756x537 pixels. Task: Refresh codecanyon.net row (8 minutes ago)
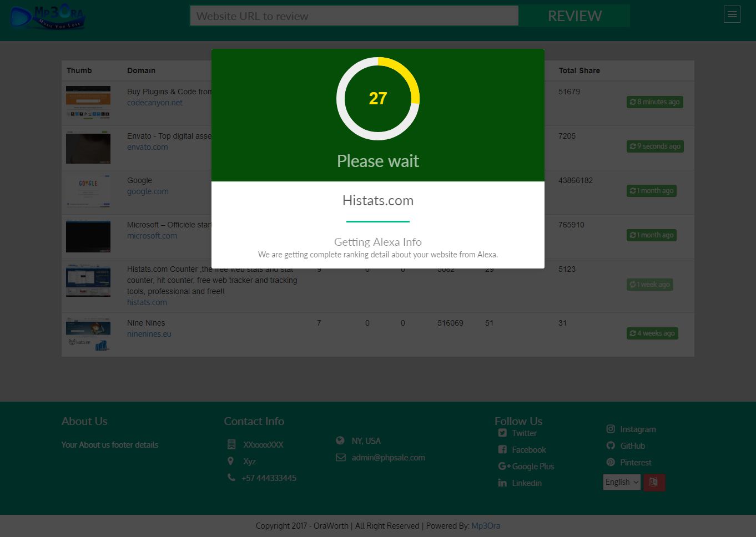click(x=655, y=102)
